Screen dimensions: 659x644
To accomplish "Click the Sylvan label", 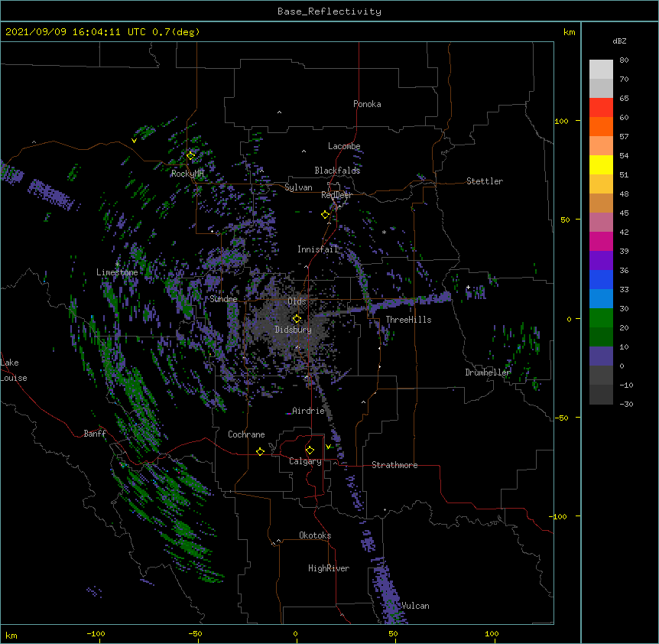I will click(298, 187).
